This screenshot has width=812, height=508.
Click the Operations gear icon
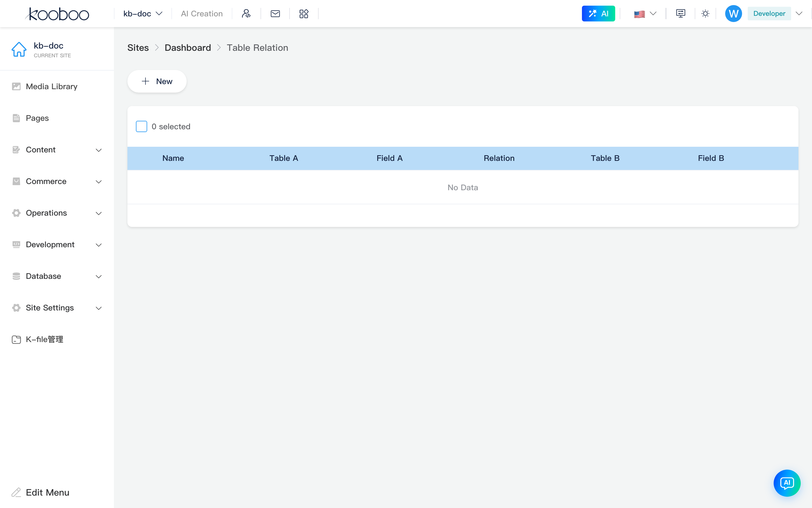[x=16, y=213]
